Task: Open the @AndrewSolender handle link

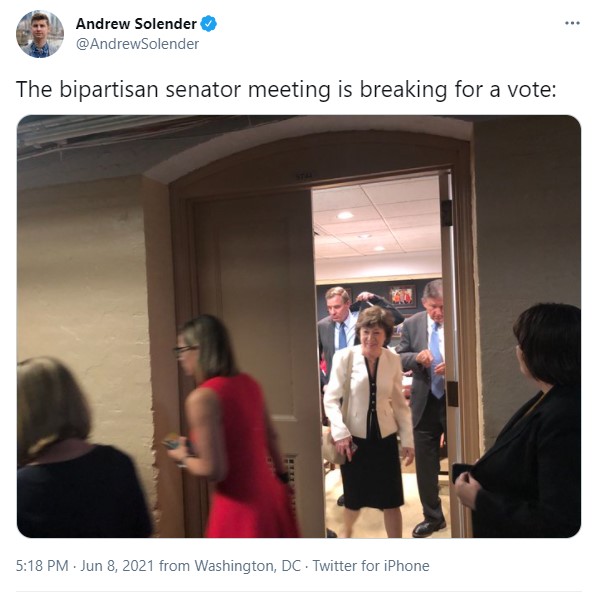Action: (137, 44)
